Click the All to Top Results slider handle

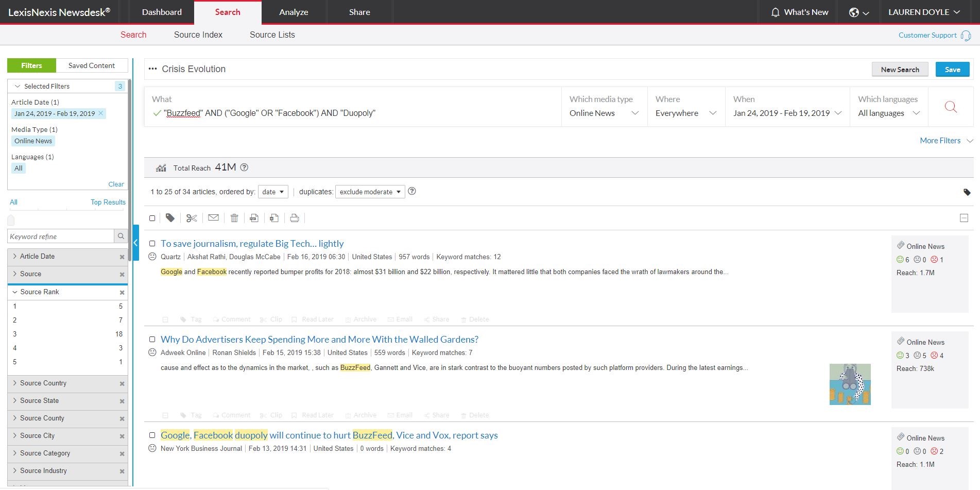[11, 220]
